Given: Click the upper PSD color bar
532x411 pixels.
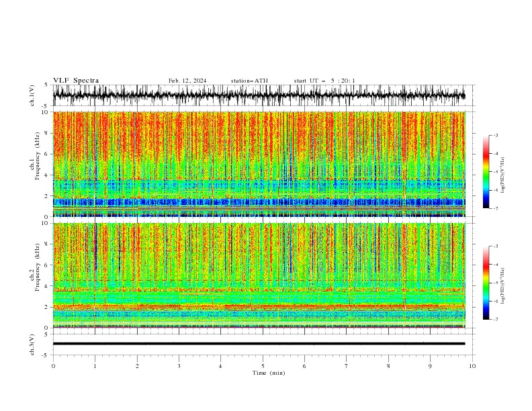Looking at the screenshot, I should click(x=486, y=172).
